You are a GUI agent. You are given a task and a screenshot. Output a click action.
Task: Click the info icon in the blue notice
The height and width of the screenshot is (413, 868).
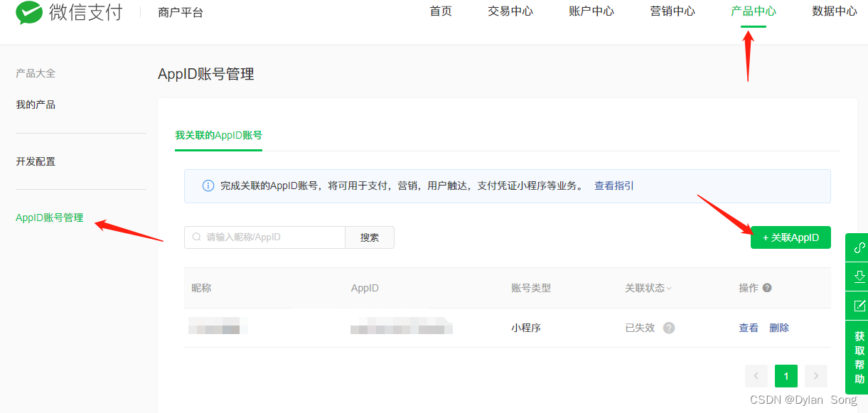coord(208,186)
